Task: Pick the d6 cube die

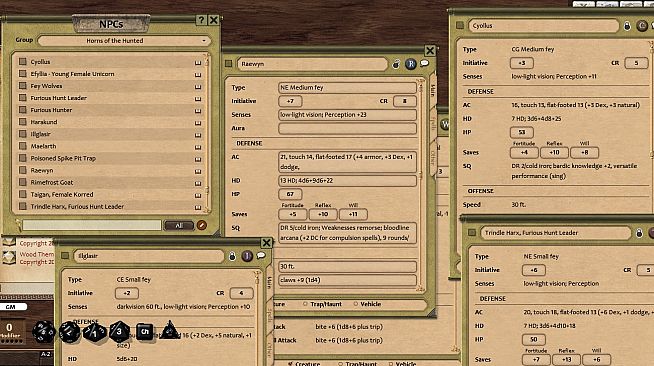Action: pos(144,332)
